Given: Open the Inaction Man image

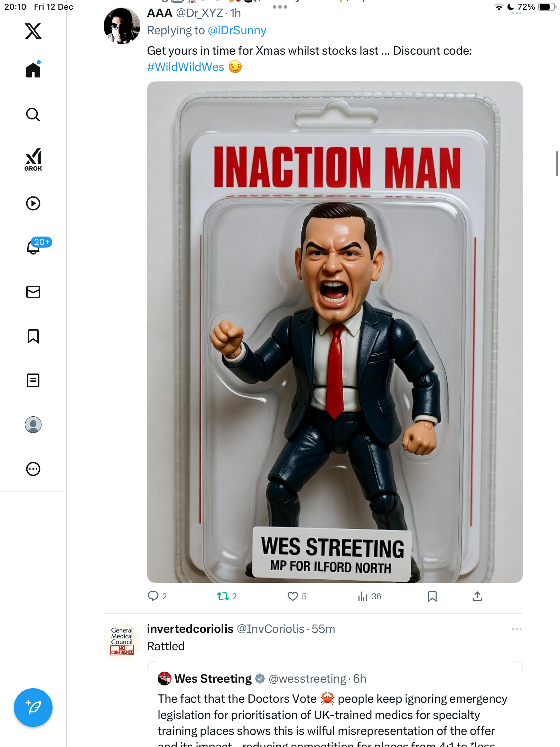Looking at the screenshot, I should pos(335,332).
